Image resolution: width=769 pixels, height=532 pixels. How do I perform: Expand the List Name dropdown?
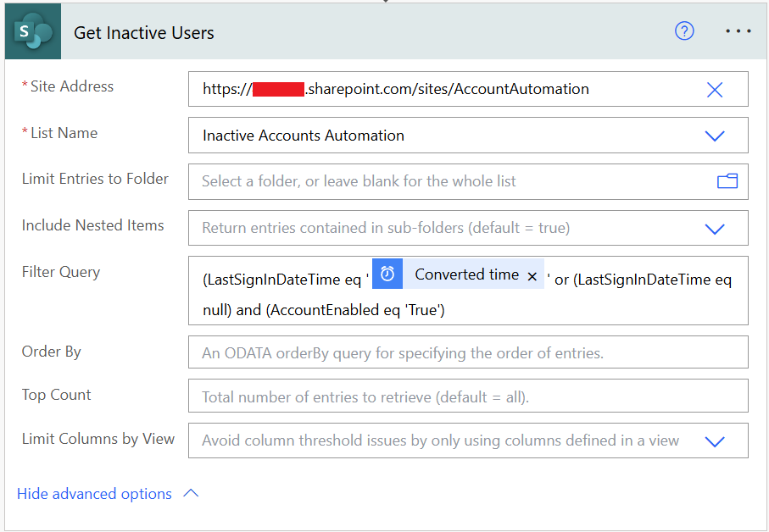coord(715,136)
